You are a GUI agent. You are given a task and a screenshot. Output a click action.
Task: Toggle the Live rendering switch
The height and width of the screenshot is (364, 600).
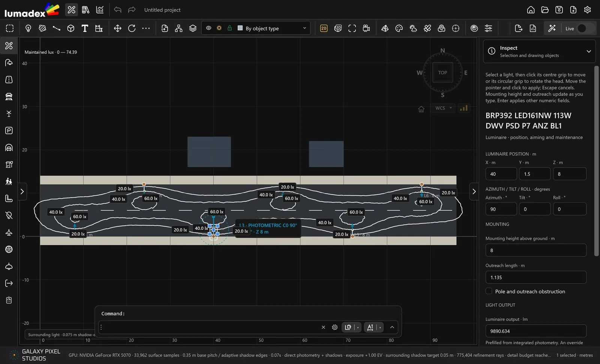point(582,28)
